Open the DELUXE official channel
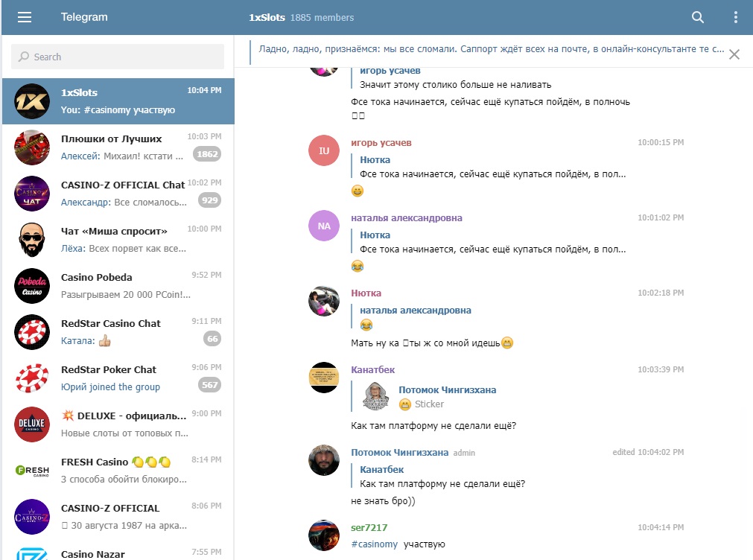 tap(118, 424)
